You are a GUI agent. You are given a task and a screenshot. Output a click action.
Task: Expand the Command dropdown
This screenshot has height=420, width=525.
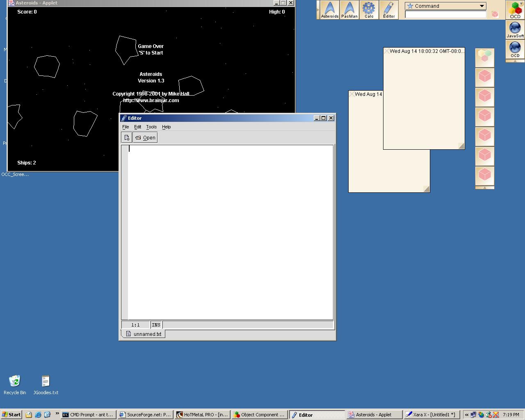pos(482,6)
